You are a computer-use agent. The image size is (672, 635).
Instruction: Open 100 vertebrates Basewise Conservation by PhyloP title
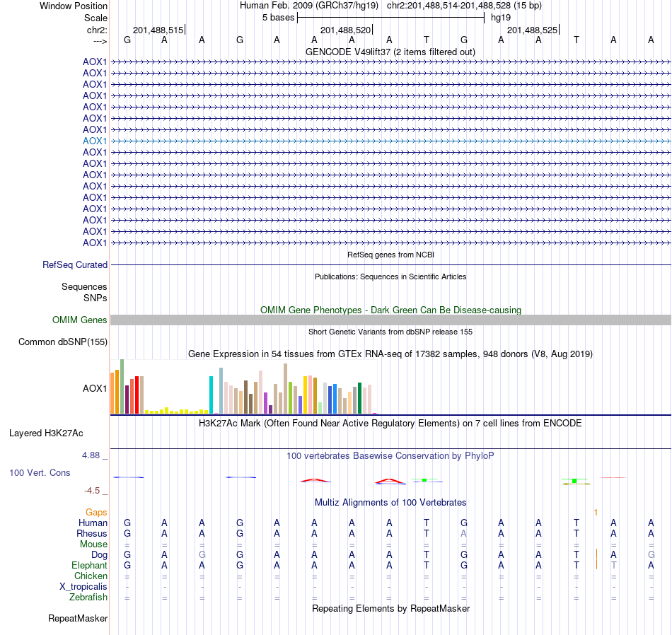390,456
